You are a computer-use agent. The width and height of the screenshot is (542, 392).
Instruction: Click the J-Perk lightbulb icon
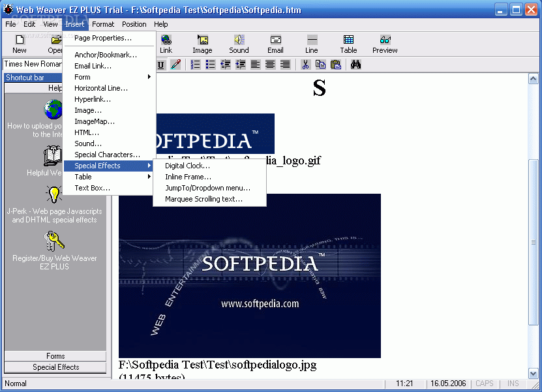[x=54, y=194]
